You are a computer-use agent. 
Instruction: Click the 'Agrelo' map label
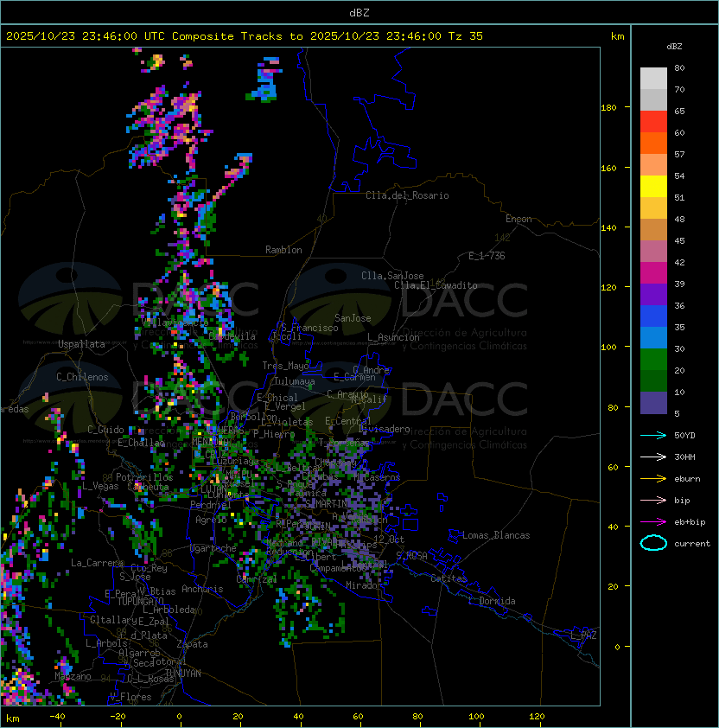coord(211,520)
